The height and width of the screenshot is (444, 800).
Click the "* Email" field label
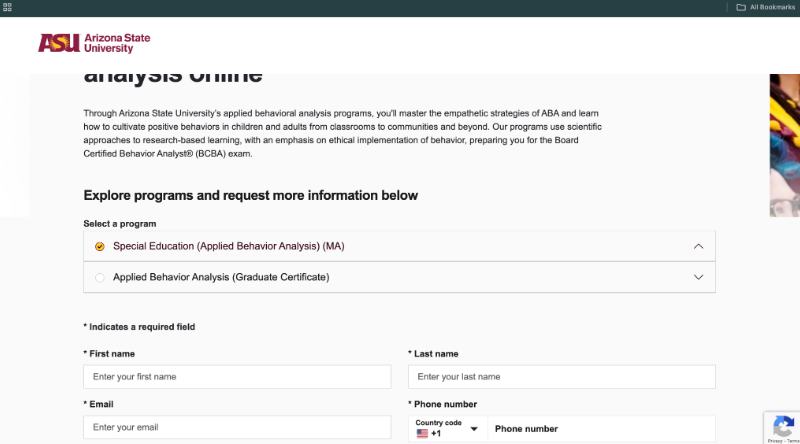click(98, 404)
